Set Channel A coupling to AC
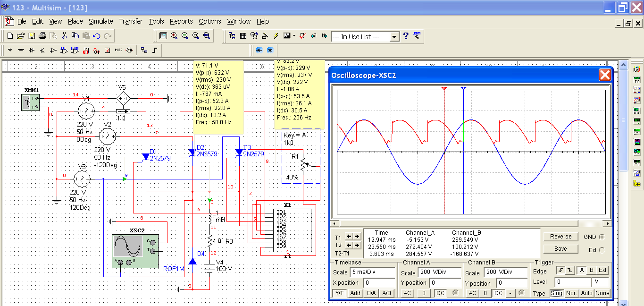 pyautogui.click(x=408, y=293)
